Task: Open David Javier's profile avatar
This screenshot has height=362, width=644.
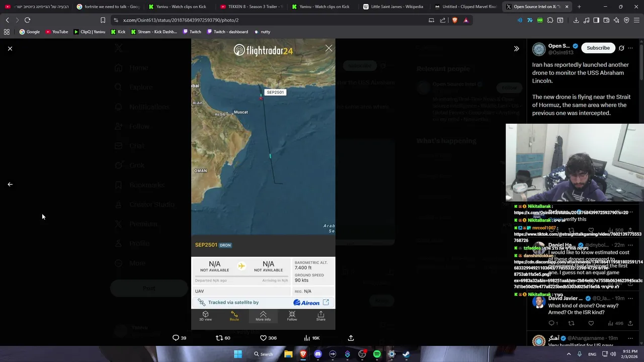Action: pos(539,302)
